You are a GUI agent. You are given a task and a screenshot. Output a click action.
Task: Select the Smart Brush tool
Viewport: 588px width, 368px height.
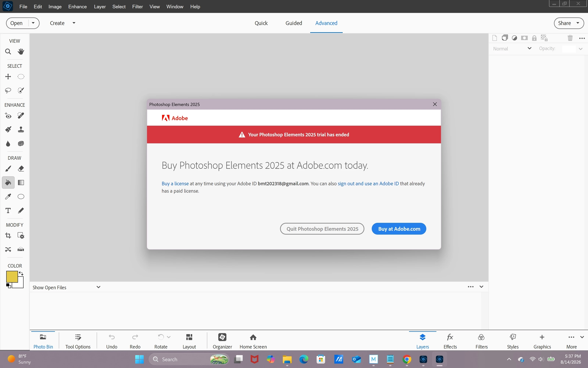coord(8,130)
